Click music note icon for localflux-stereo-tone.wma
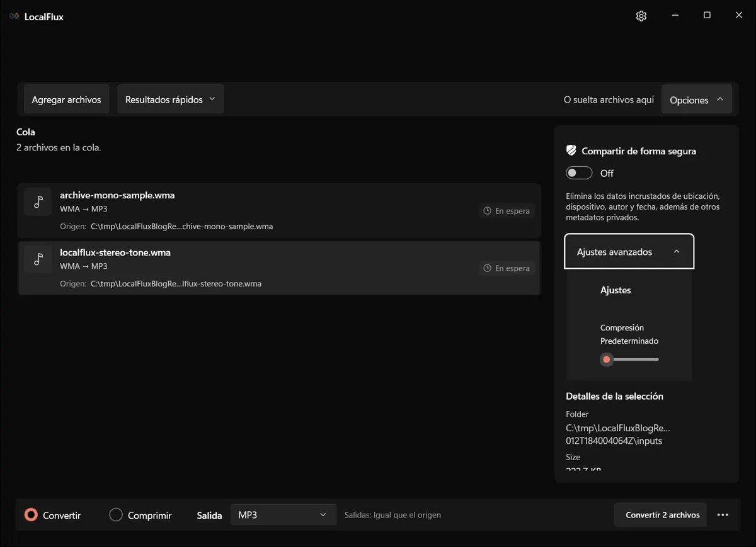Image resolution: width=756 pixels, height=547 pixels. [x=38, y=259]
